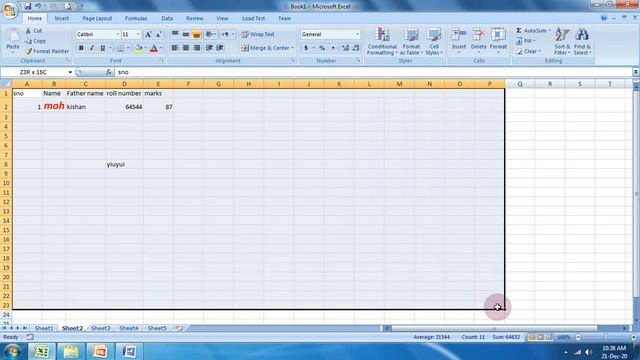Viewport: 640px width, 360px height.
Task: Switch to Page Break Preview in status bar
Action: [x=549, y=337]
